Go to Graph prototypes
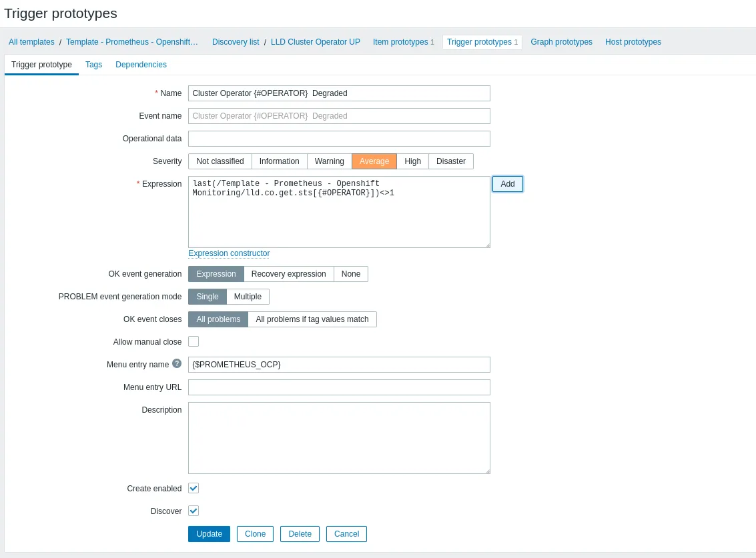 [x=561, y=41]
